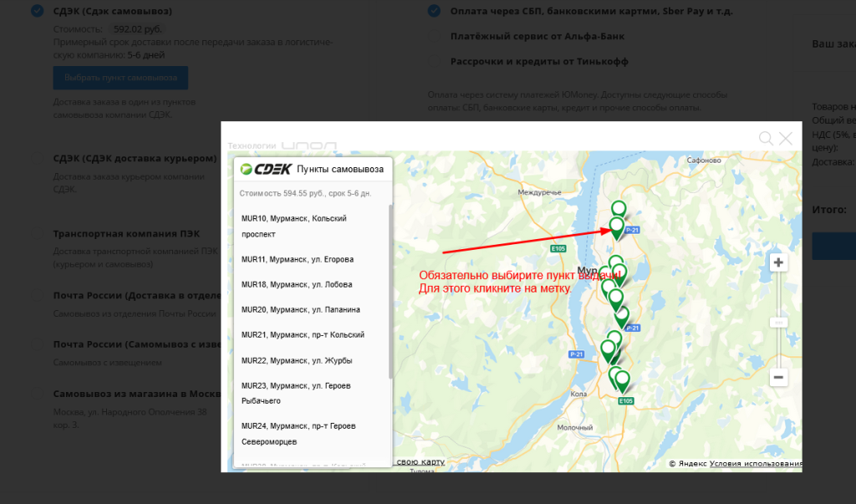856x504 pixels.
Task: Click the CDEK logo in pickup panel
Action: [x=266, y=170]
